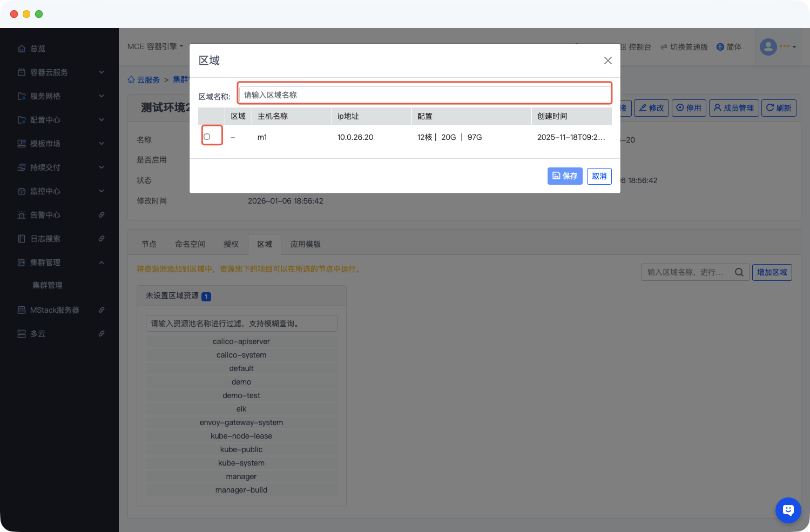This screenshot has height=532, width=810.
Task: Close the 区域 dialog with X
Action: click(607, 60)
